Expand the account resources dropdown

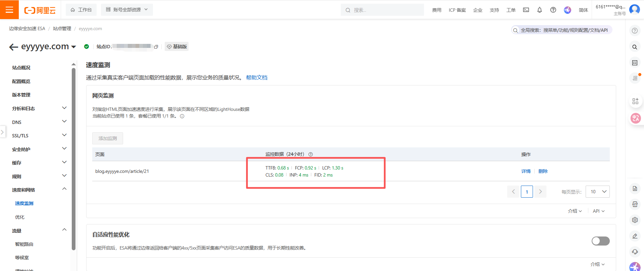coord(127,10)
